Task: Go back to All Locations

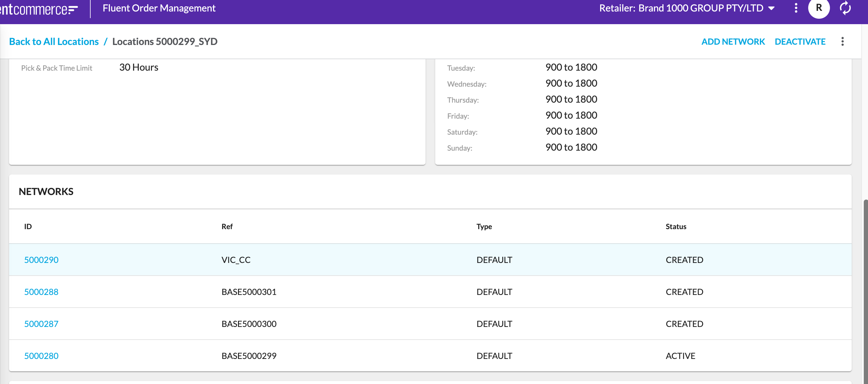Action: (54, 41)
